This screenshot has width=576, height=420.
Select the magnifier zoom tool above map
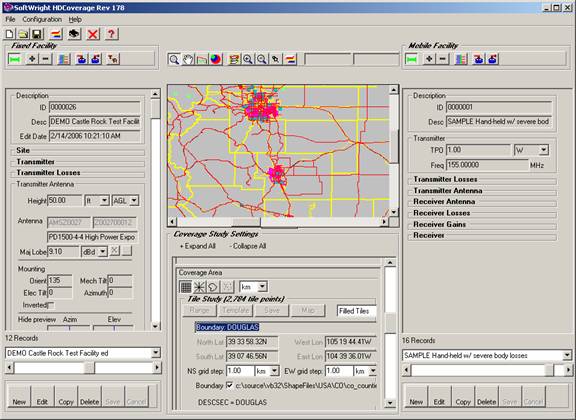click(174, 59)
